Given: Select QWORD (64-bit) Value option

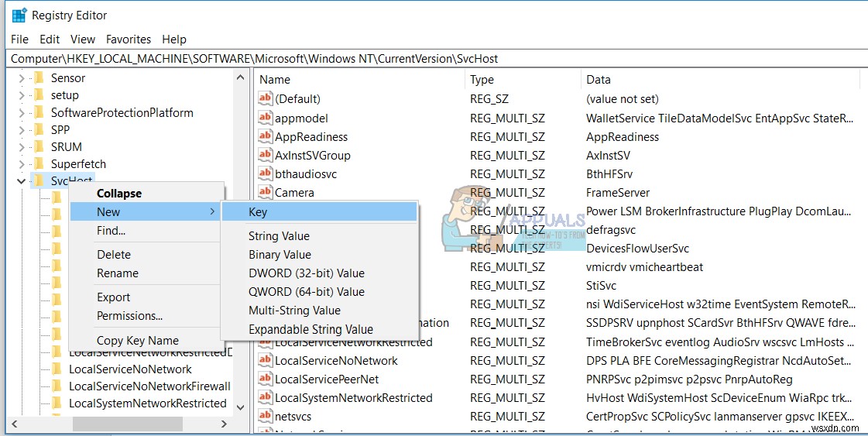Looking at the screenshot, I should 320,292.
